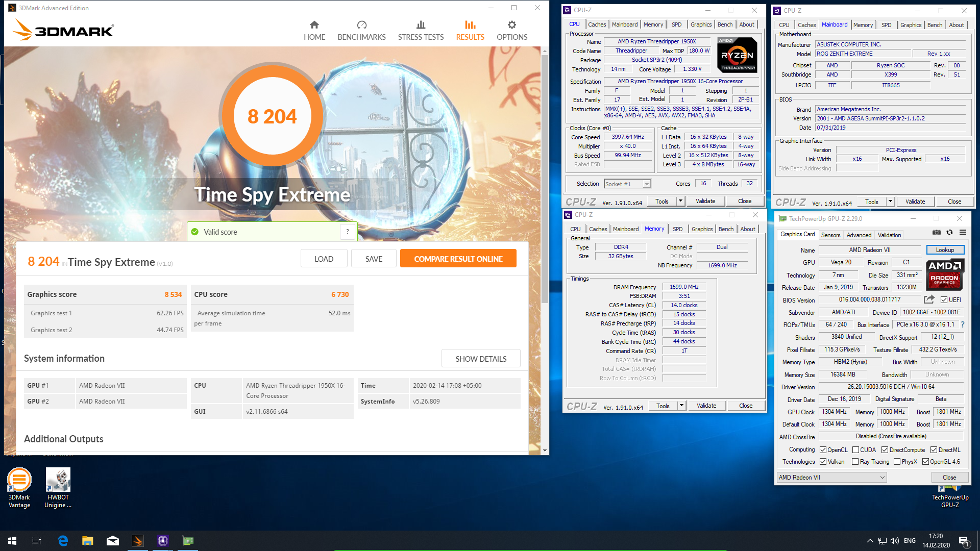Click the BIOS export share icon in GPU-Z
The width and height of the screenshot is (980, 551).
tap(929, 299)
